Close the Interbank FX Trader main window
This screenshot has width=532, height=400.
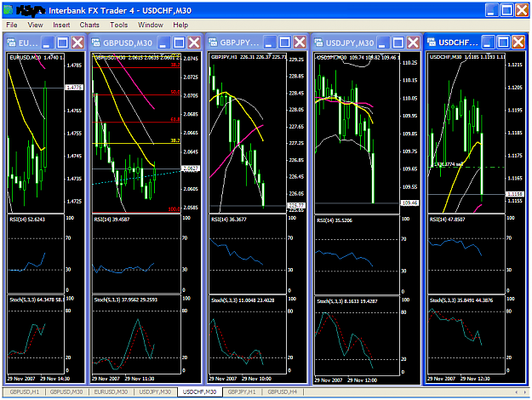click(x=522, y=10)
